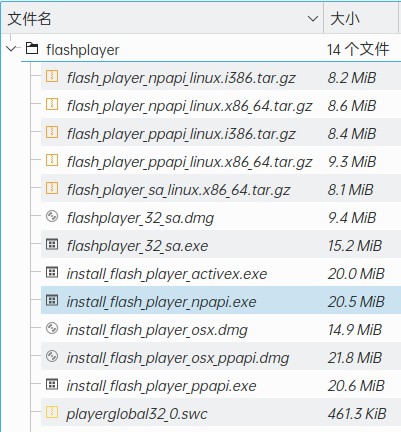The width and height of the screenshot is (401, 432).
Task: Click the flashplayer folder icon
Action: tap(32, 49)
